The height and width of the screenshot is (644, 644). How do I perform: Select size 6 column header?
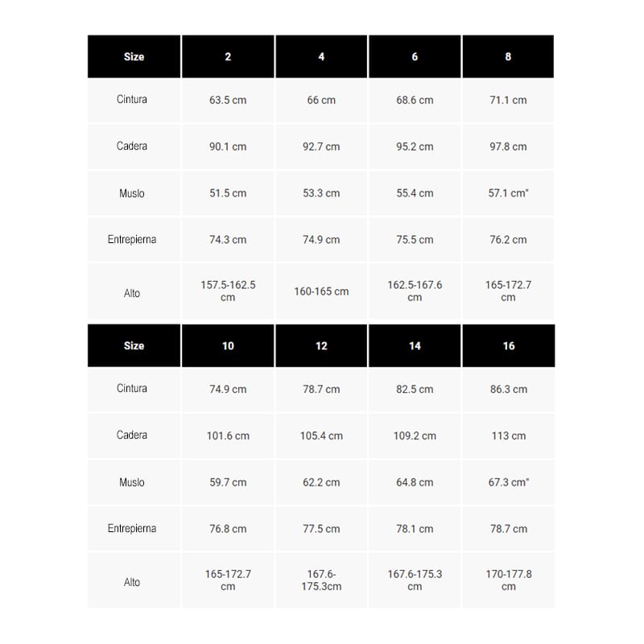[x=415, y=56]
